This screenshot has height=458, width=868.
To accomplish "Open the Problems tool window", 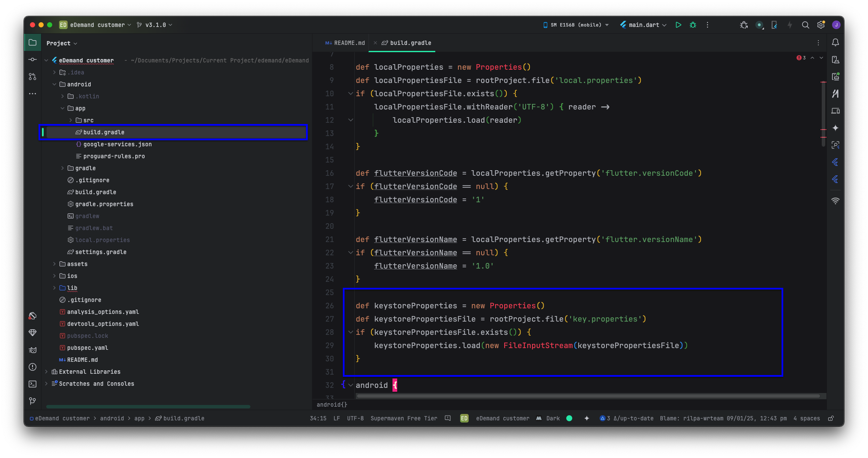I will pos(33,367).
